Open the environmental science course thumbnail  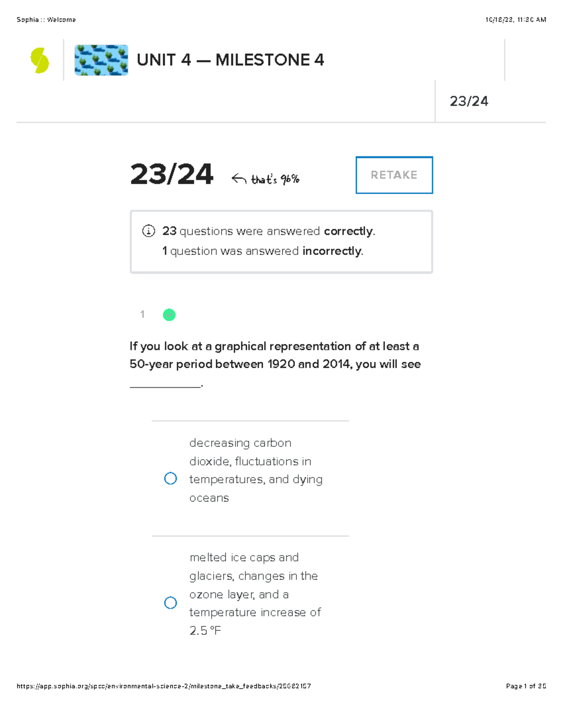point(101,60)
